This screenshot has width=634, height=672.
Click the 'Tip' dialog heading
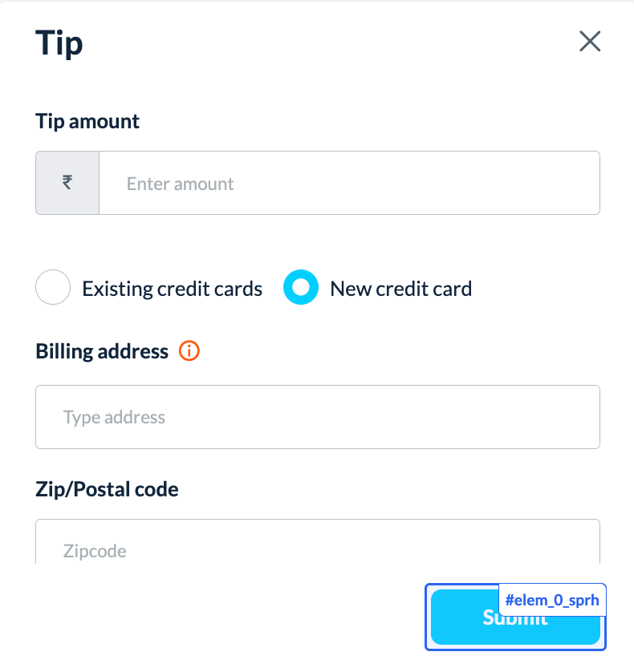(x=59, y=43)
